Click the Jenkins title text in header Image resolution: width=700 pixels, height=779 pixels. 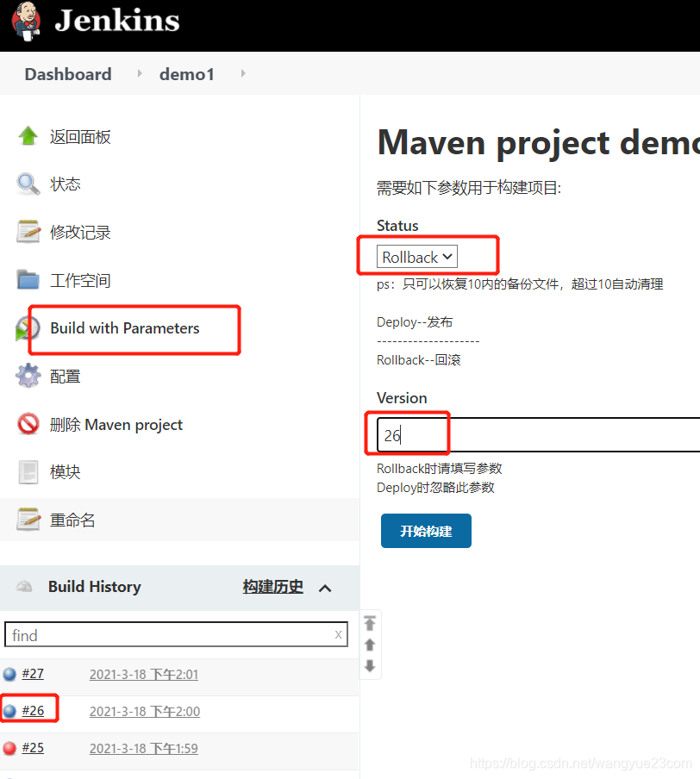pyautogui.click(x=117, y=21)
